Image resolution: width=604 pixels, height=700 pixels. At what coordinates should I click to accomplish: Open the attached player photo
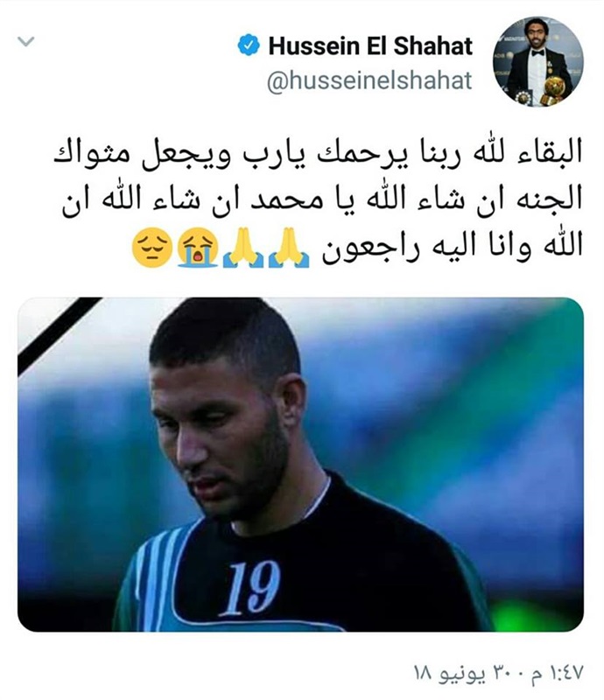coord(300,465)
